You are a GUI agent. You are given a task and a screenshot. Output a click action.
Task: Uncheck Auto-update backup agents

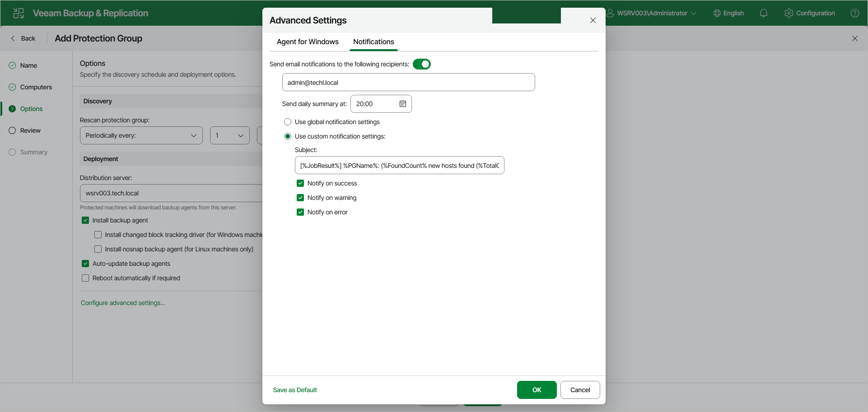[85, 264]
